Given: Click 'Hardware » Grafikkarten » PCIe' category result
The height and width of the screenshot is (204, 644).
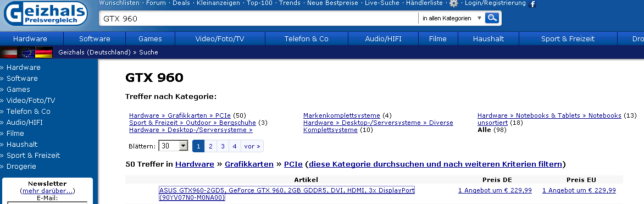Looking at the screenshot, I should click(180, 115).
